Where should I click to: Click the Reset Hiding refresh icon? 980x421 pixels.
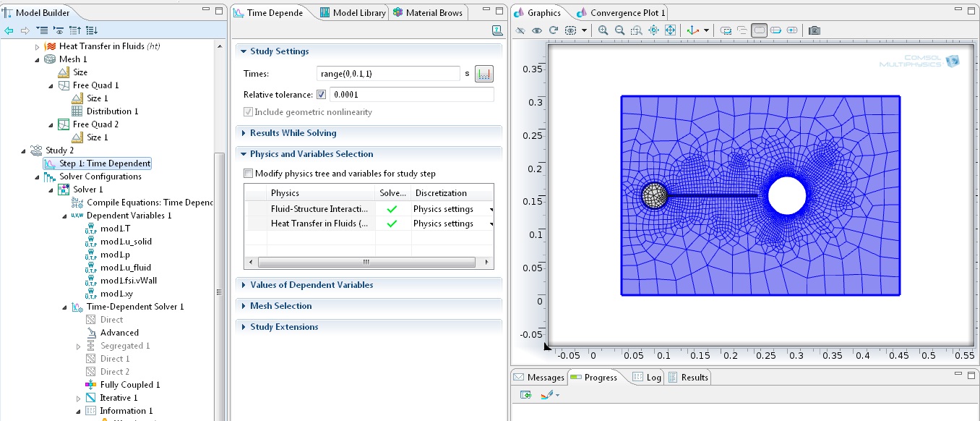[554, 30]
